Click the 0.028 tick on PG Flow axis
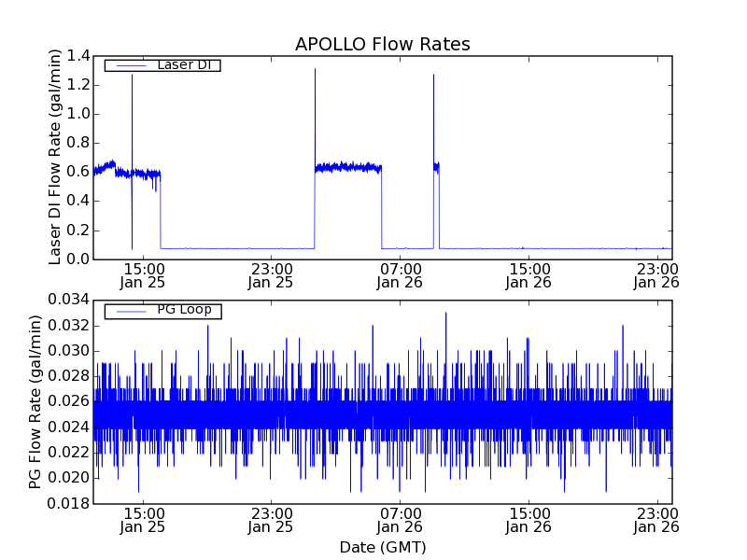Viewport: 747px width, 560px height. coord(68,377)
